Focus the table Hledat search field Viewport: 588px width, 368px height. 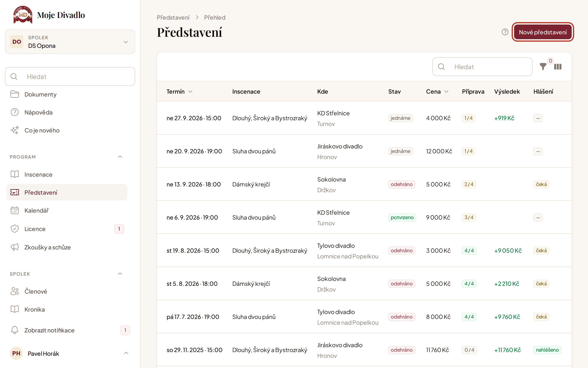pyautogui.click(x=482, y=67)
